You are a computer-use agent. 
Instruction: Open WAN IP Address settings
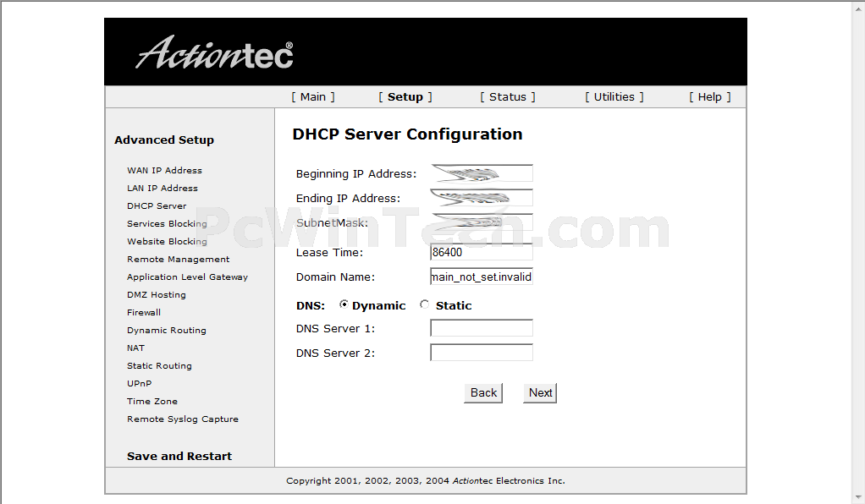point(164,170)
